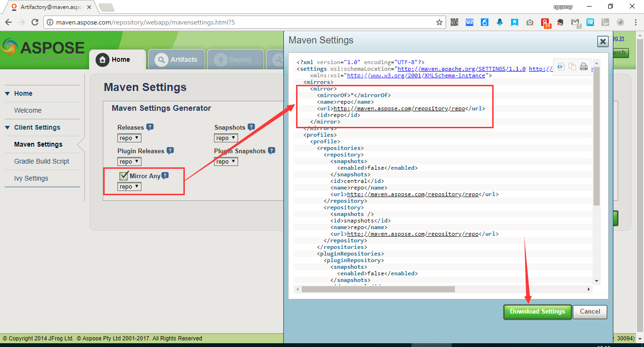The height and width of the screenshot is (347, 644).
Task: Click the browser address bar
Action: point(245,22)
